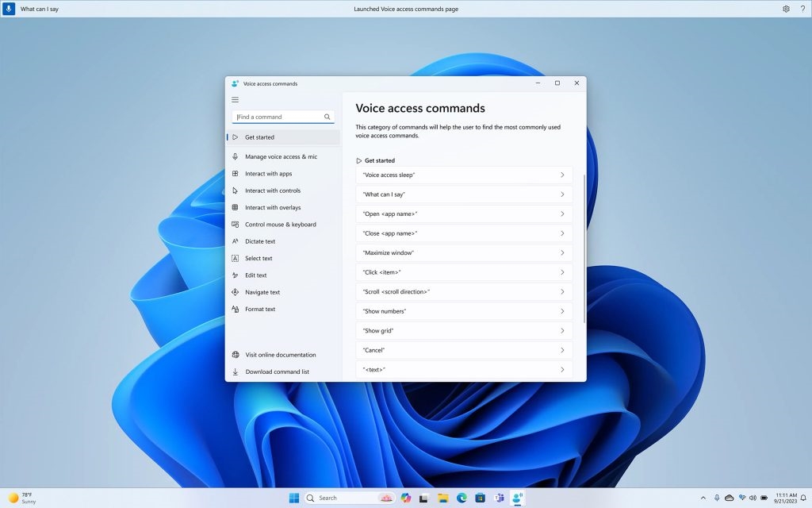Screen dimensions: 812x508
Task: Click Download command list
Action: click(277, 371)
